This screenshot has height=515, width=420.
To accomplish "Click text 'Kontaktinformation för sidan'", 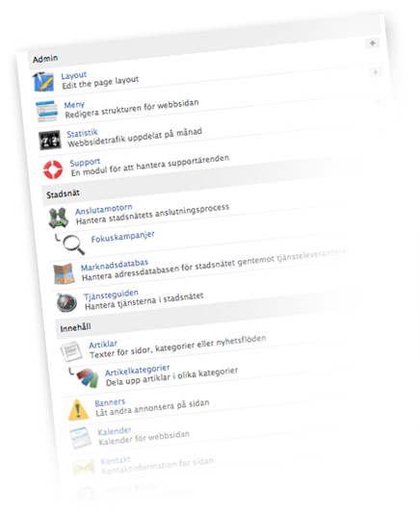I will tap(157, 466).
